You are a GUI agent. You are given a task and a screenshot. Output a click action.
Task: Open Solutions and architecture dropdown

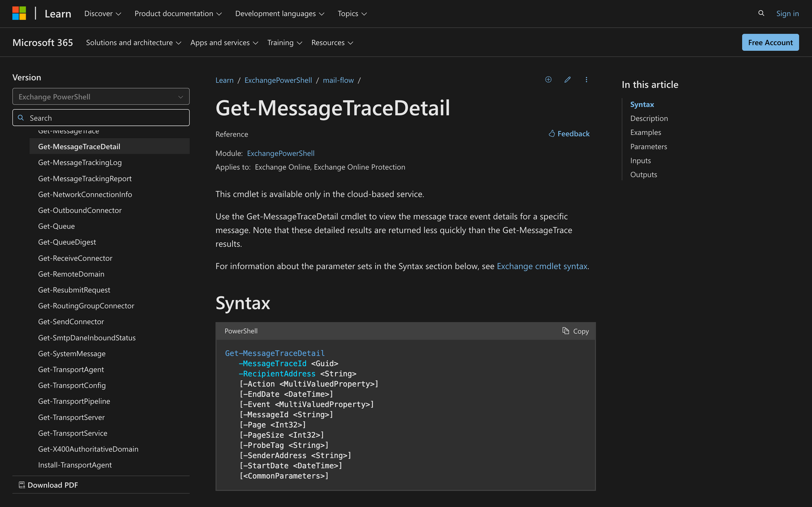(134, 43)
